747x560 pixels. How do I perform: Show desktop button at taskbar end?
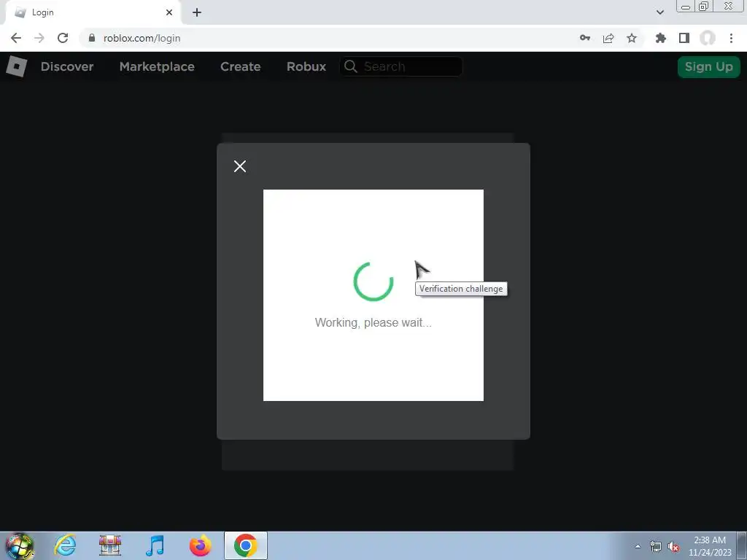[741, 546]
